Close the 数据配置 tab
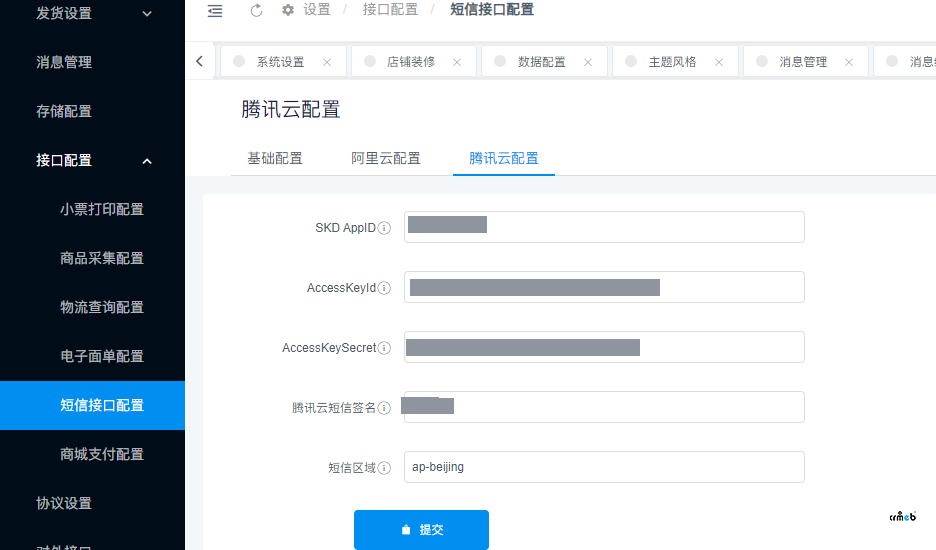This screenshot has width=936, height=550. (x=588, y=62)
